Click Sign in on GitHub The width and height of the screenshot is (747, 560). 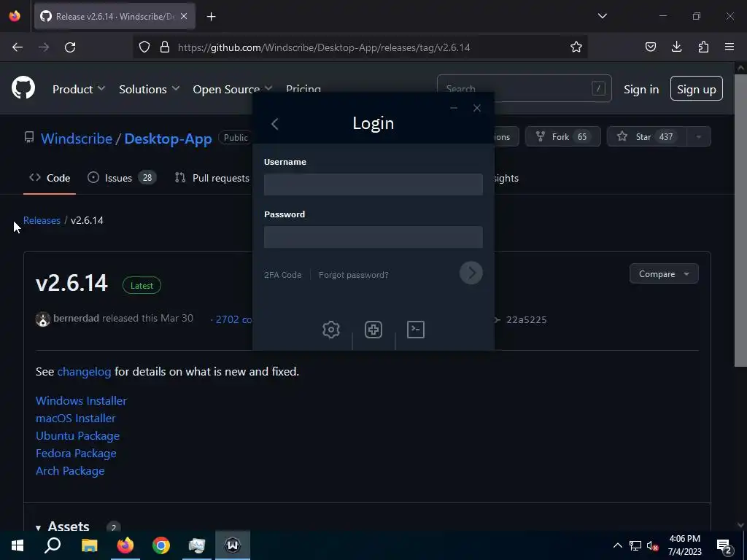pyautogui.click(x=641, y=89)
